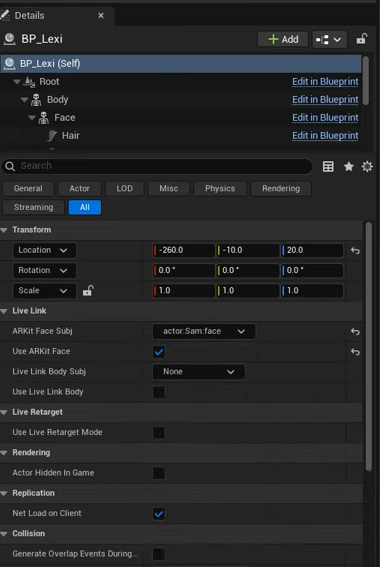380x567 pixels.
Task: Reset the Use ARKit Face value to default
Action: [x=355, y=351]
